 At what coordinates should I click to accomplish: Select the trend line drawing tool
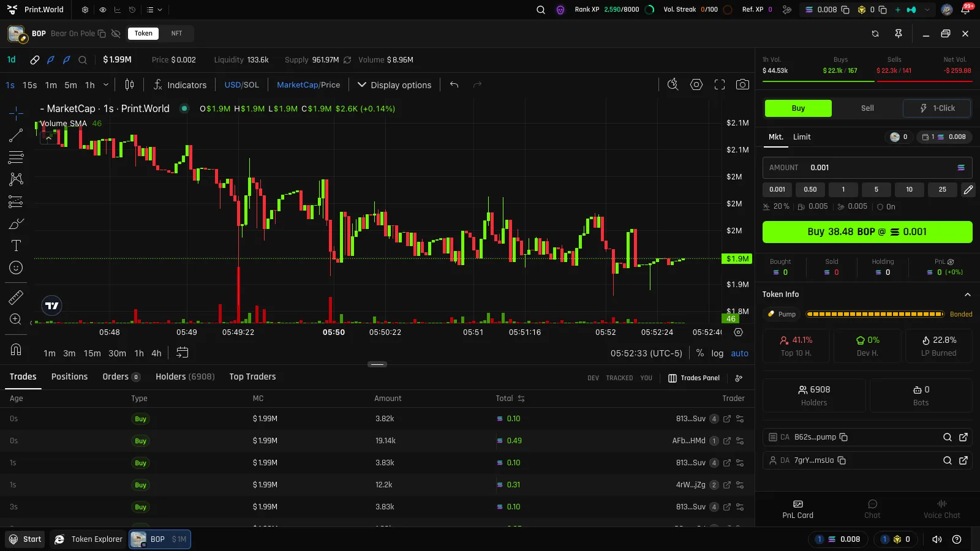click(16, 135)
